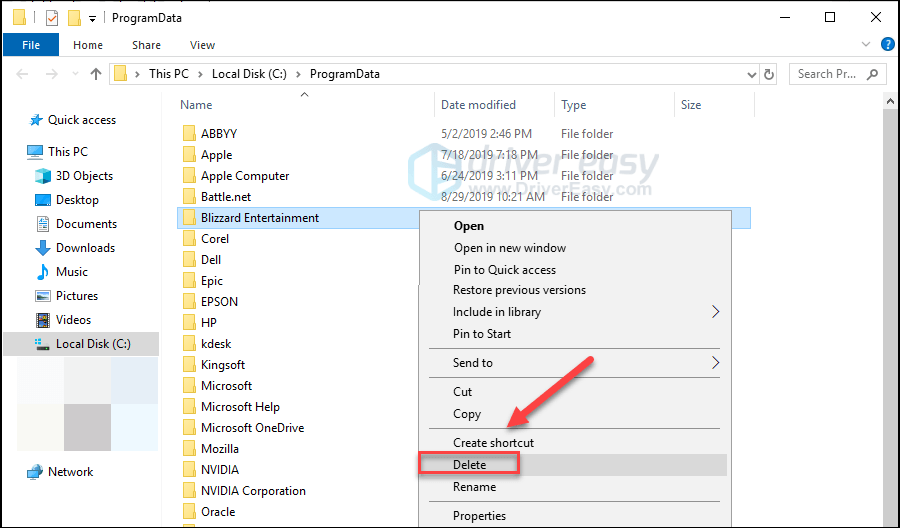Select Properties in the context menu
This screenshot has width=900, height=528.
(x=479, y=515)
